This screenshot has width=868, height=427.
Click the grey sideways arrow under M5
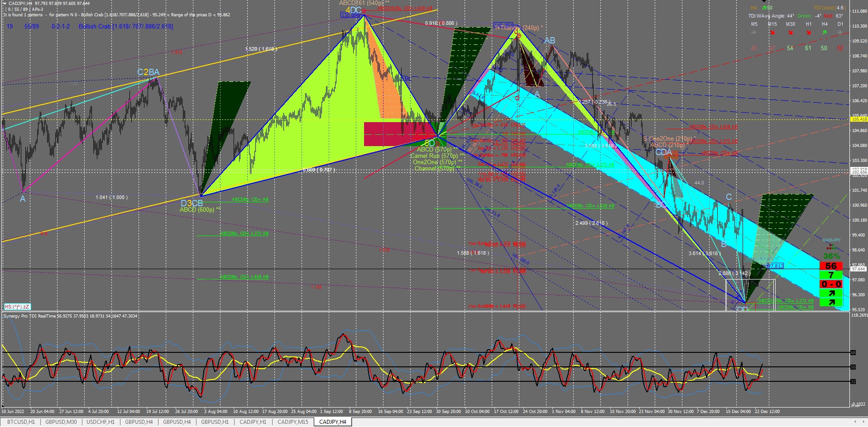pos(754,33)
